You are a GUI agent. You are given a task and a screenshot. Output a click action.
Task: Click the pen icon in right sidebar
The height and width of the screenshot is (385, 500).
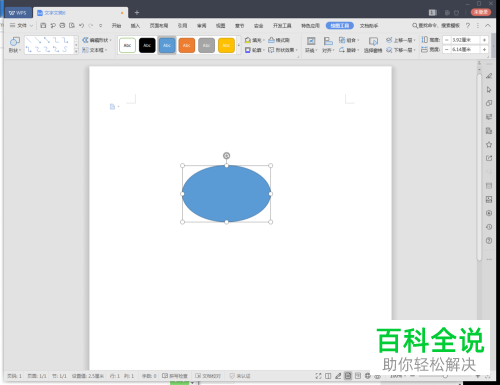pos(489,76)
